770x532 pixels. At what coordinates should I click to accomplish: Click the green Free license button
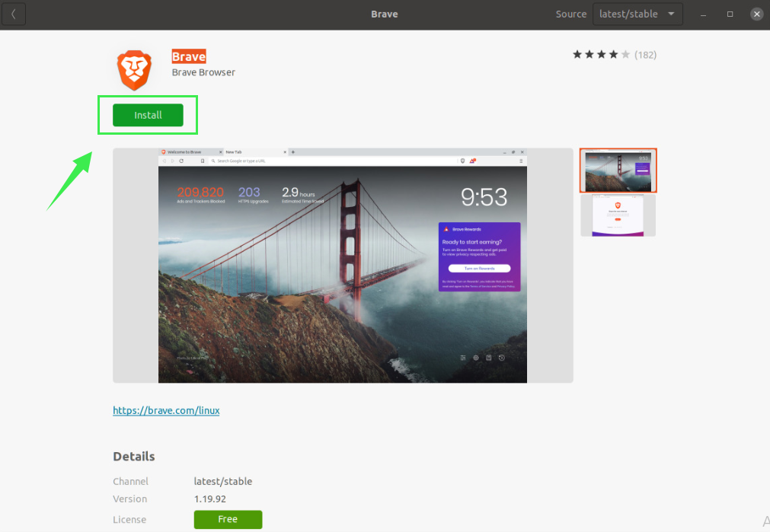click(228, 519)
